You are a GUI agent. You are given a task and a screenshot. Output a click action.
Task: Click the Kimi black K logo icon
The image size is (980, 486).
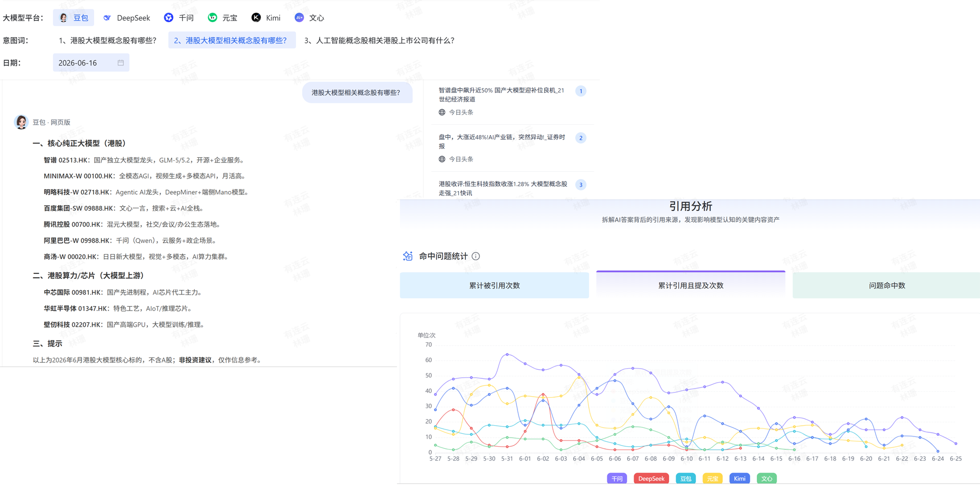(x=256, y=18)
